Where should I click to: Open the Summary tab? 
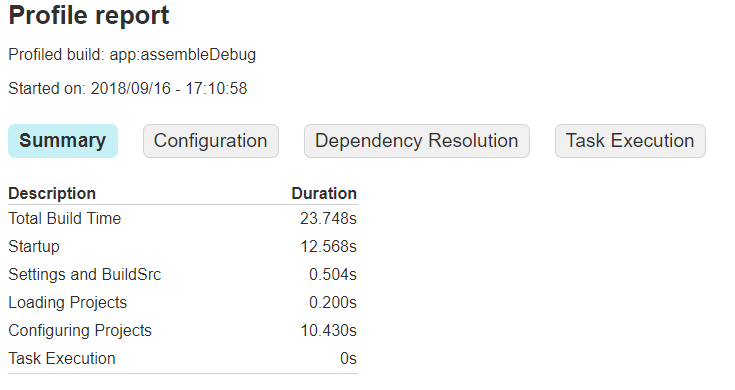(x=63, y=141)
